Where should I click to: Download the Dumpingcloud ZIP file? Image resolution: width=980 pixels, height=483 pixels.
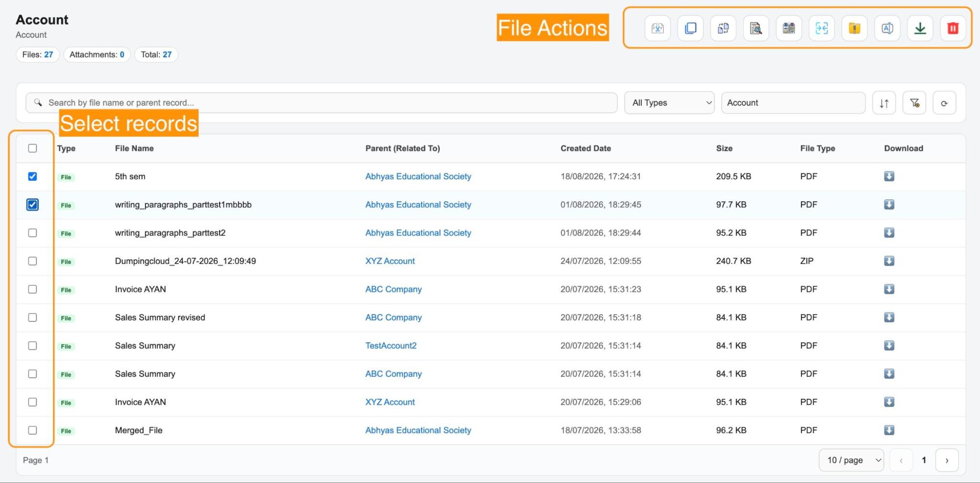click(x=889, y=261)
